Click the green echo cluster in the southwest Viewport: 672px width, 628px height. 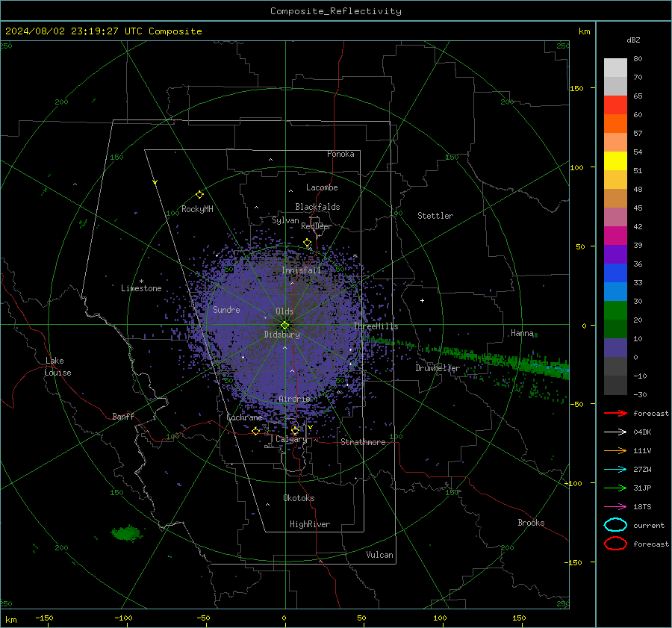click(126, 533)
